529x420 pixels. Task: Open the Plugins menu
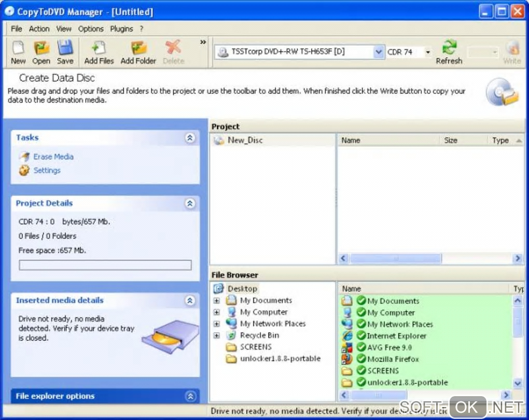point(121,29)
